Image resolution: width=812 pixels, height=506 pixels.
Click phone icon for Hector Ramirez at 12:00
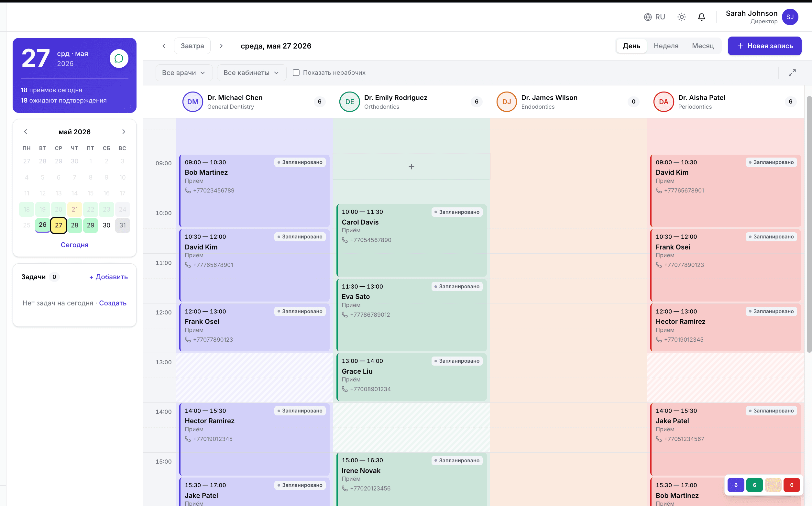coord(659,339)
